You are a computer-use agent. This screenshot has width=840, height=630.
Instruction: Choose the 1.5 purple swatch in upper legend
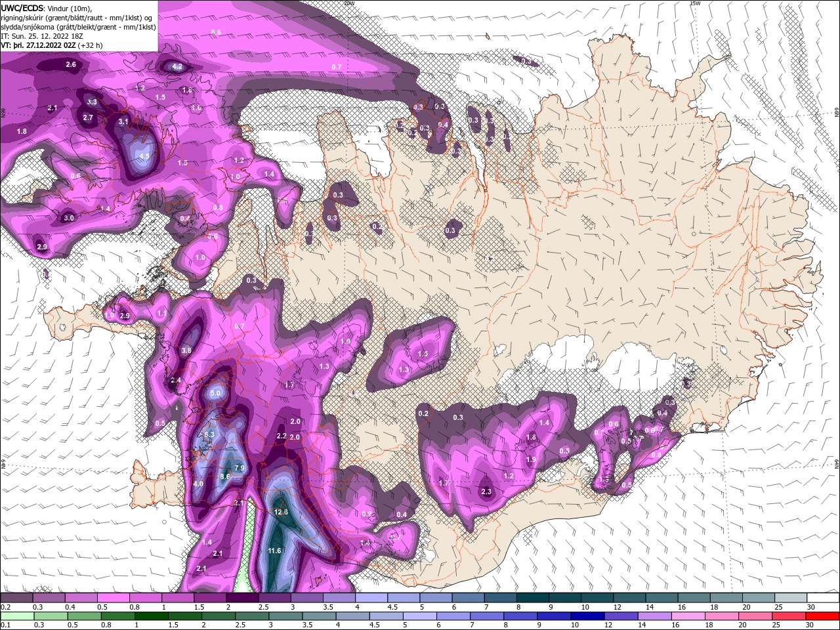coord(210,598)
